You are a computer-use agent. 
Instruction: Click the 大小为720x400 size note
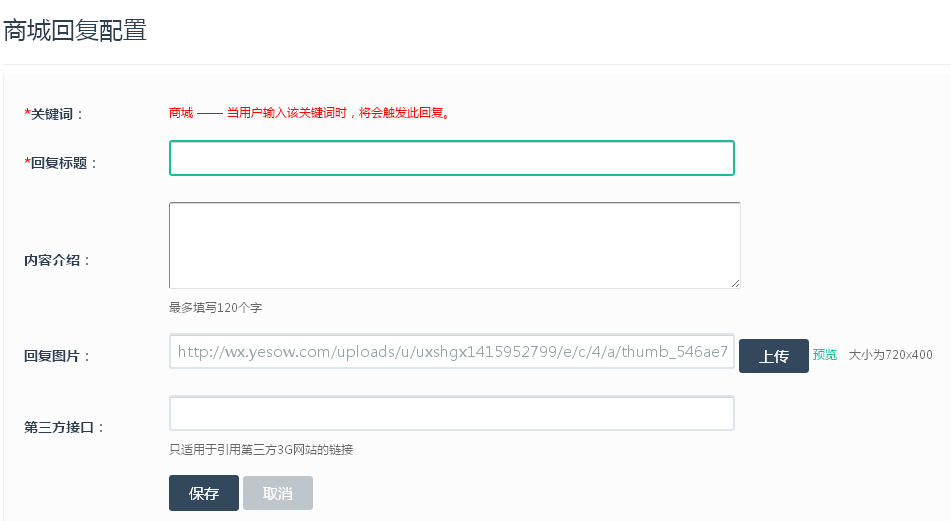click(890, 355)
